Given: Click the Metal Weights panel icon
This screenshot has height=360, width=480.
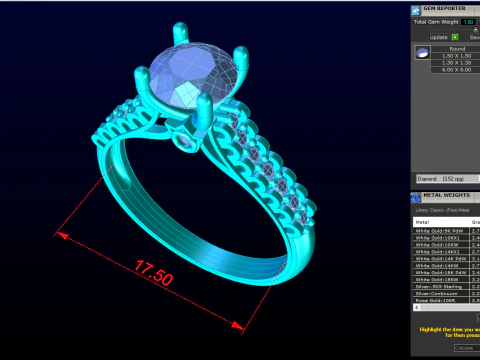Looking at the screenshot, I should [x=416, y=197].
